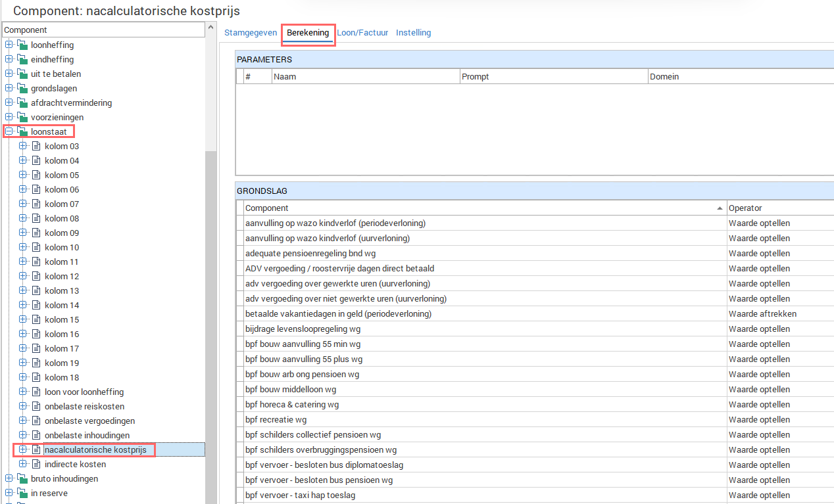
Task: Click the document icon beside indirecte kosten
Action: point(36,465)
